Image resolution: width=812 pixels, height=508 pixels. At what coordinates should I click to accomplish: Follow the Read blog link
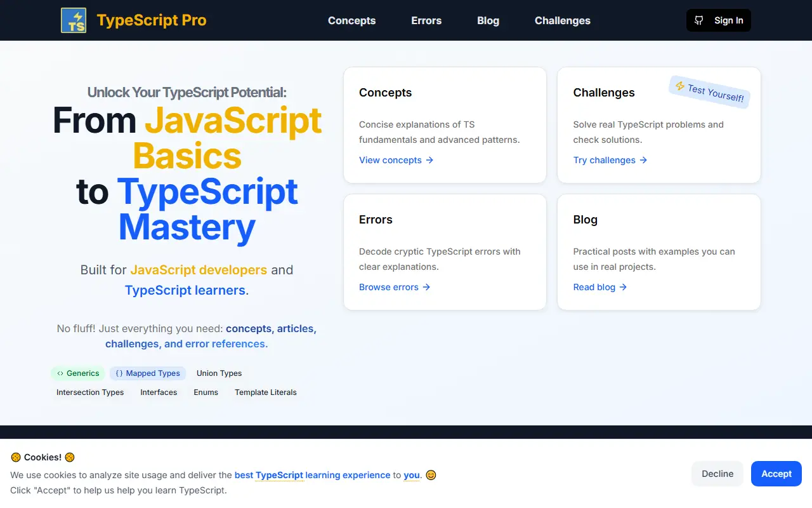point(600,287)
